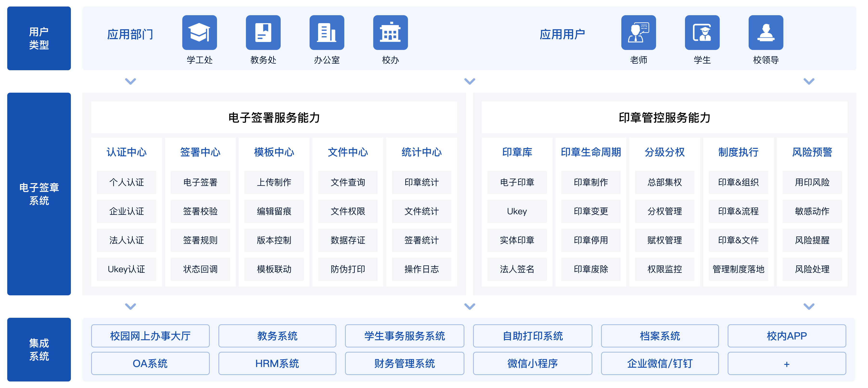868x388 pixels.
Task: Select the 印章生命周期 column header
Action: click(591, 152)
